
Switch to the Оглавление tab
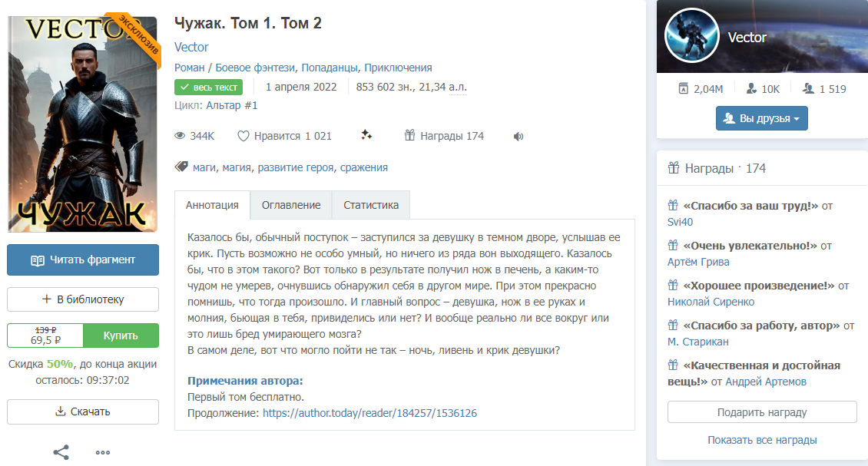click(291, 205)
